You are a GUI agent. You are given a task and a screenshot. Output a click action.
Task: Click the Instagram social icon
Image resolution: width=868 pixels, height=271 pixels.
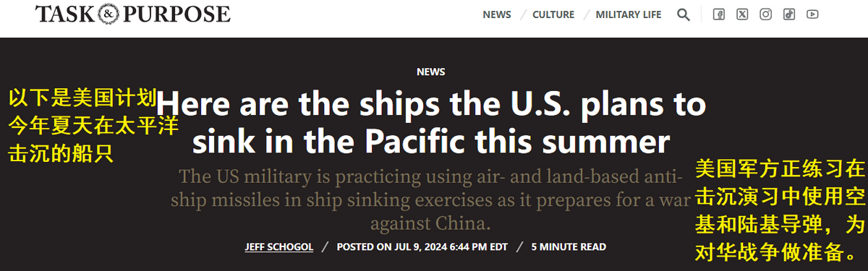[x=765, y=14]
